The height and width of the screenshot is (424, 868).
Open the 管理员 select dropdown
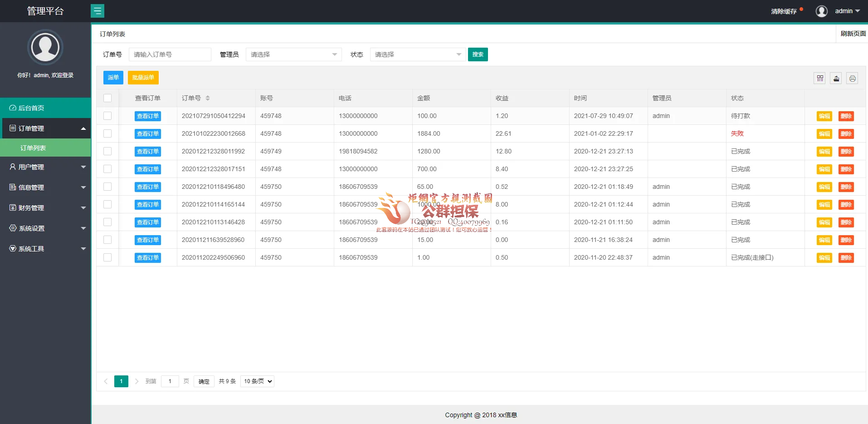coord(293,54)
